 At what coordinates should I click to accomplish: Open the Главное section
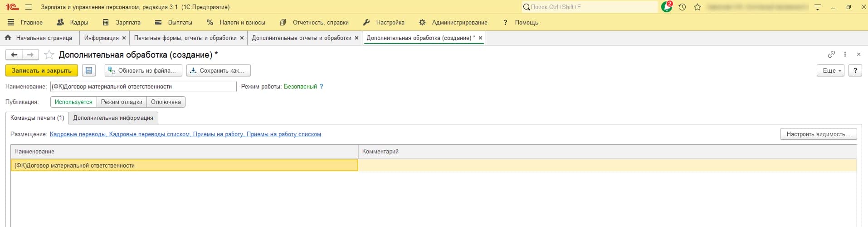pos(31,22)
